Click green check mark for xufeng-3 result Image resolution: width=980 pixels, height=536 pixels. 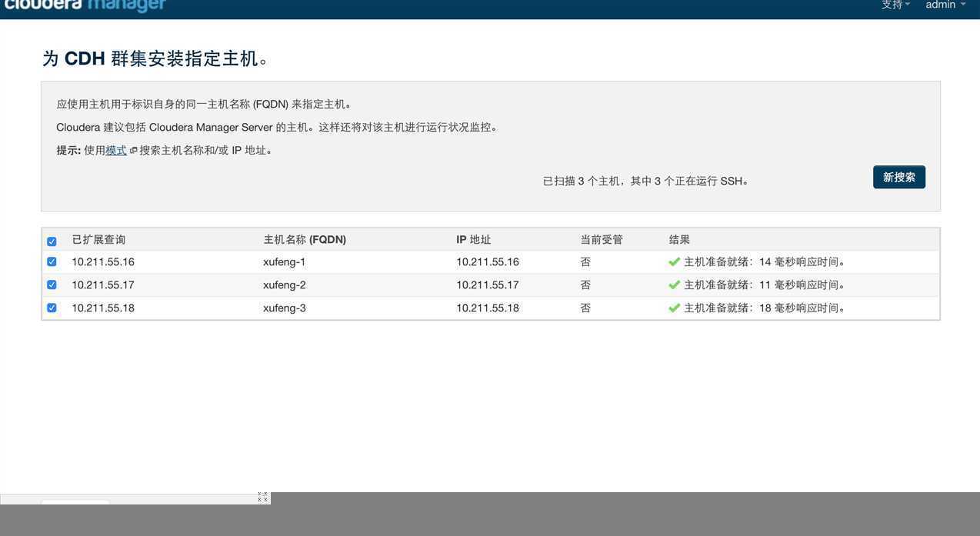coord(675,308)
